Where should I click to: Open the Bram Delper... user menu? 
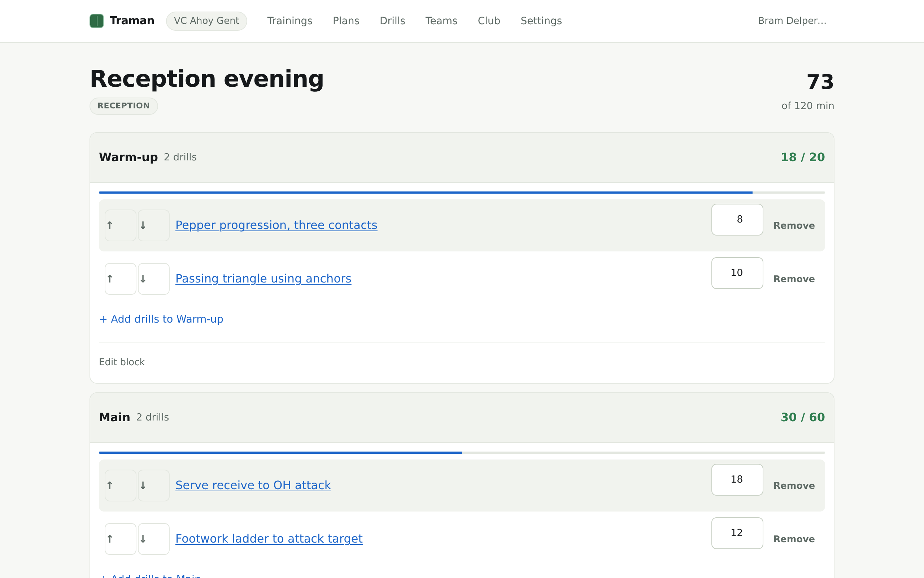tap(792, 21)
